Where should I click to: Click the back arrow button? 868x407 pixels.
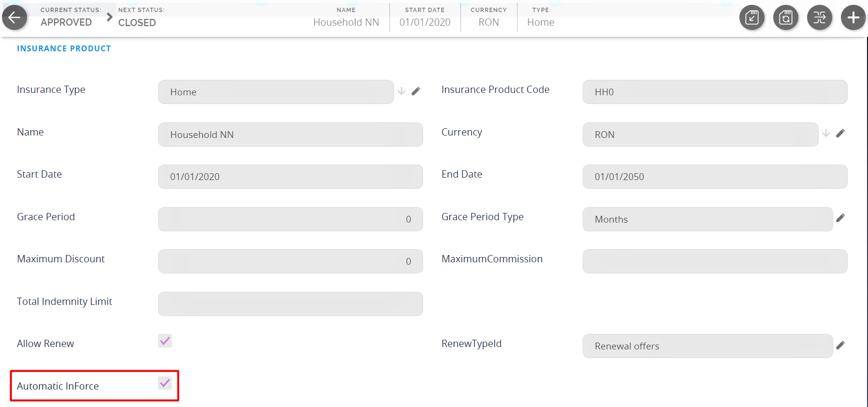(15, 18)
